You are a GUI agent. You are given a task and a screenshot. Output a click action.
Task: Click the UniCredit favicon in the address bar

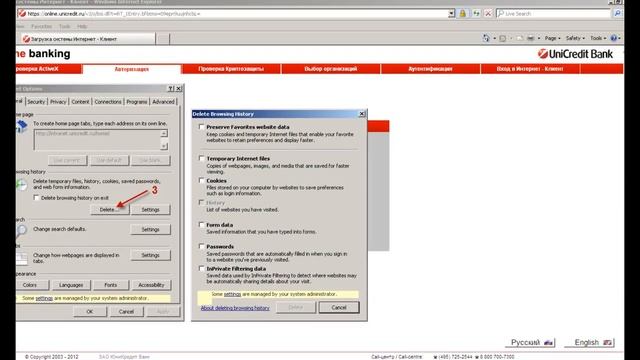22,13
